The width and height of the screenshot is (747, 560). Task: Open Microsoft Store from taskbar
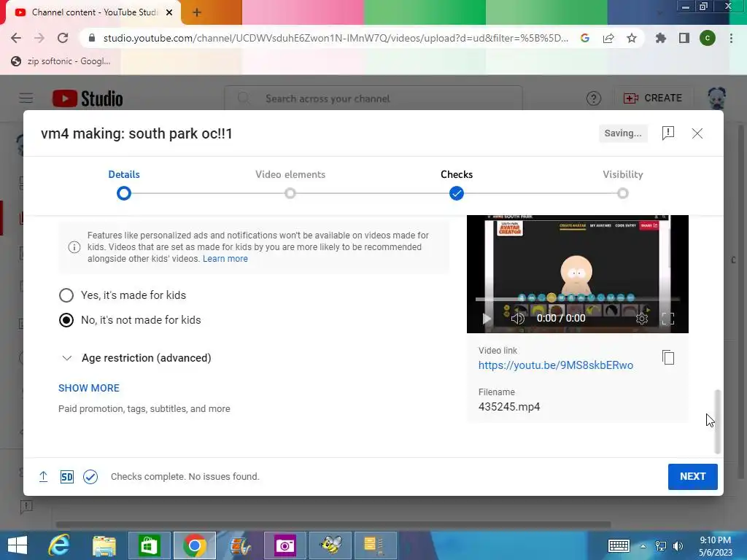click(x=149, y=545)
